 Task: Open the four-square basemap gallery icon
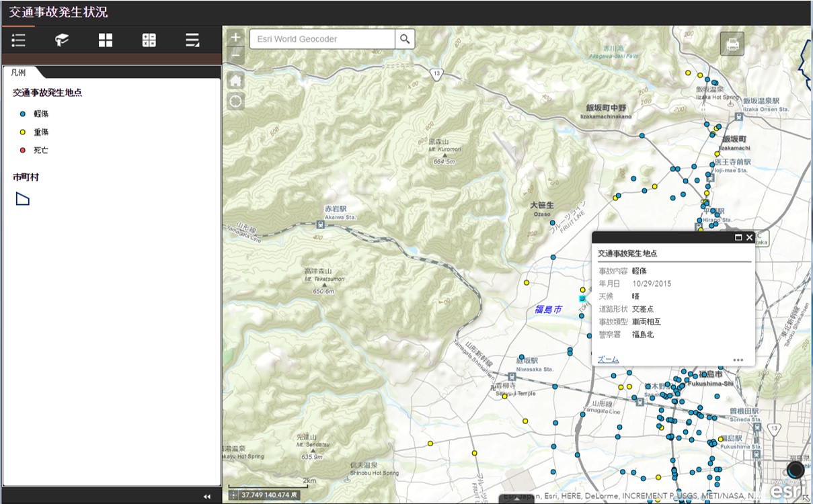click(x=106, y=40)
